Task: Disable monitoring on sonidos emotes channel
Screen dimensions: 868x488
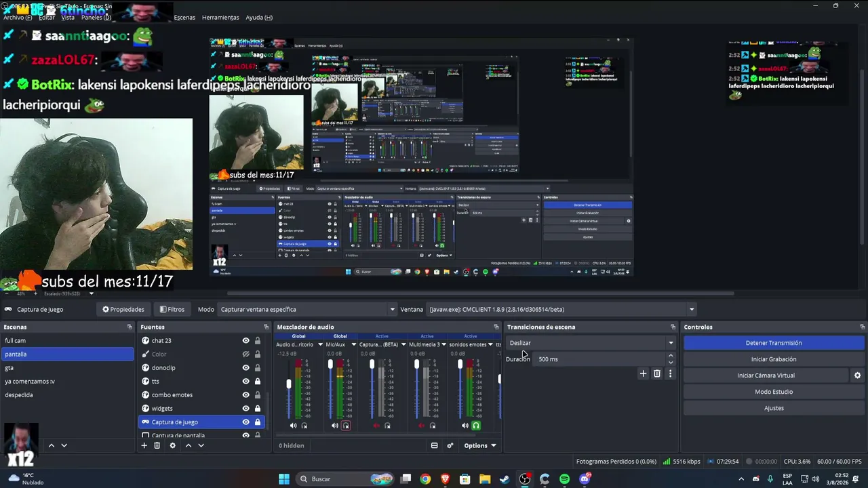Action: [476, 426]
